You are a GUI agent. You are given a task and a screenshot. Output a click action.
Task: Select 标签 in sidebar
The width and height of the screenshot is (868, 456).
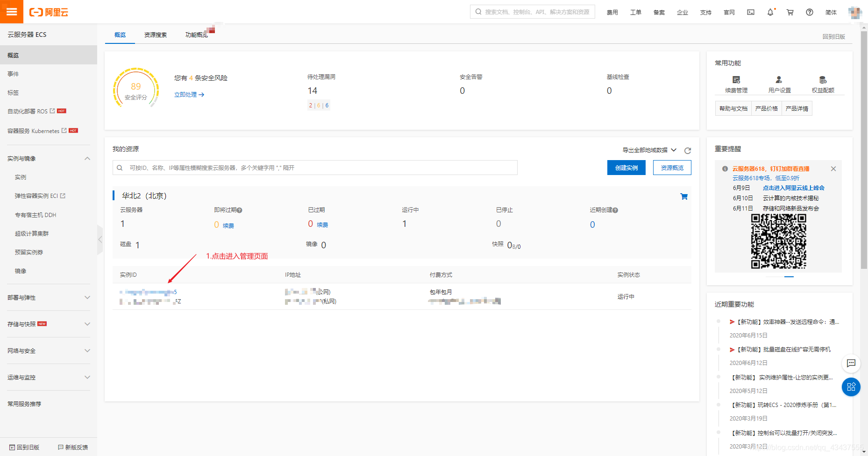pyautogui.click(x=13, y=92)
